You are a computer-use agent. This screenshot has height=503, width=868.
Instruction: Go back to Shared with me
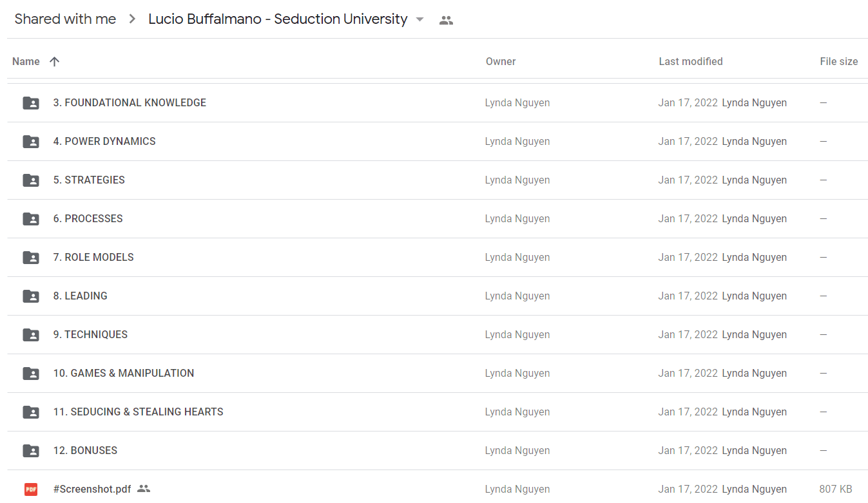click(65, 19)
